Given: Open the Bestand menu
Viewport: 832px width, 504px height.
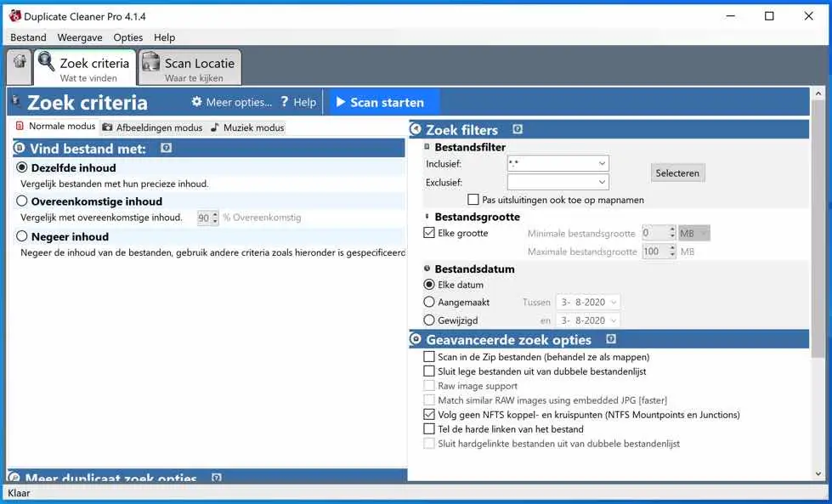Looking at the screenshot, I should tap(29, 37).
